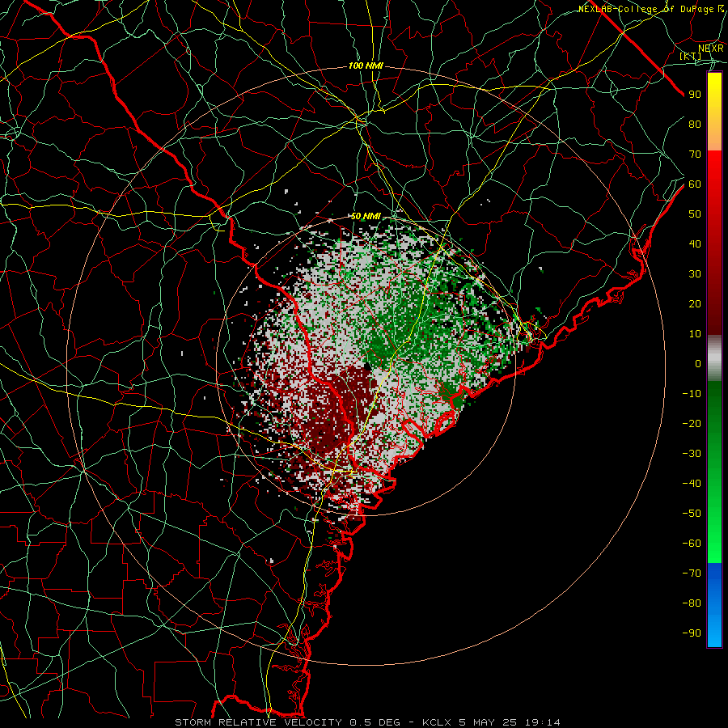Click the positive 90 scale value
728x728 pixels.
pos(695,95)
